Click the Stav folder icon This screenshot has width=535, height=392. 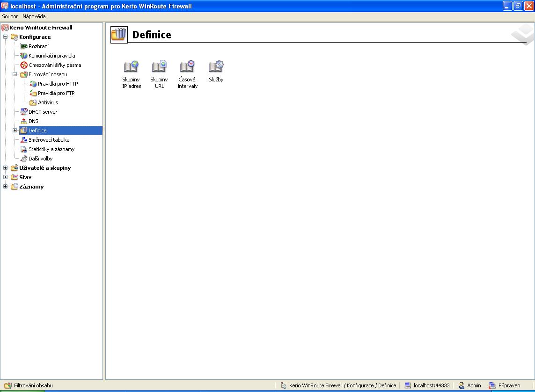pos(15,177)
